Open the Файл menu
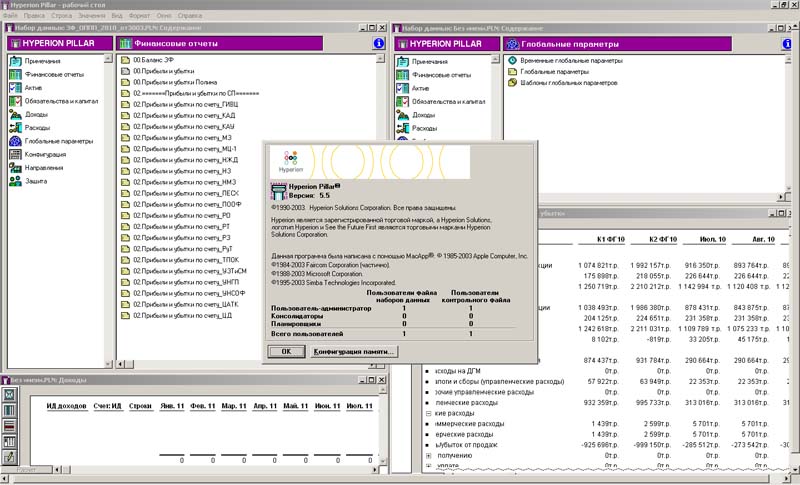This screenshot has width=800, height=485. (x=10, y=16)
